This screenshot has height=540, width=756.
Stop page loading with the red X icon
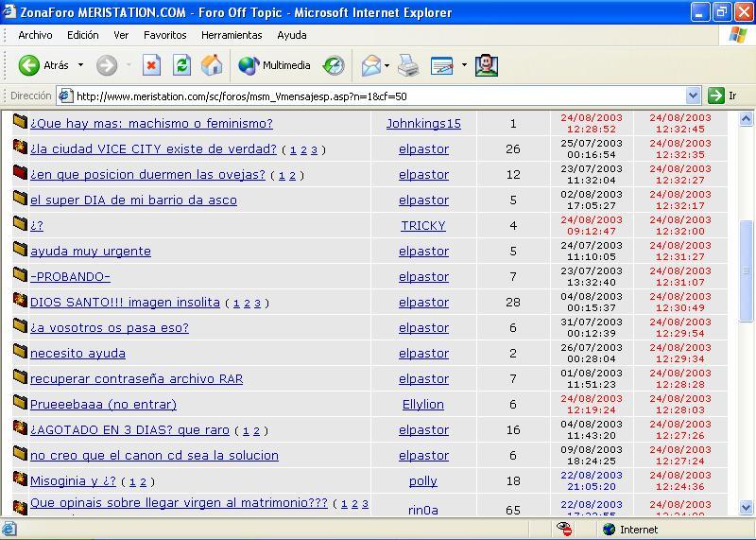(x=151, y=65)
